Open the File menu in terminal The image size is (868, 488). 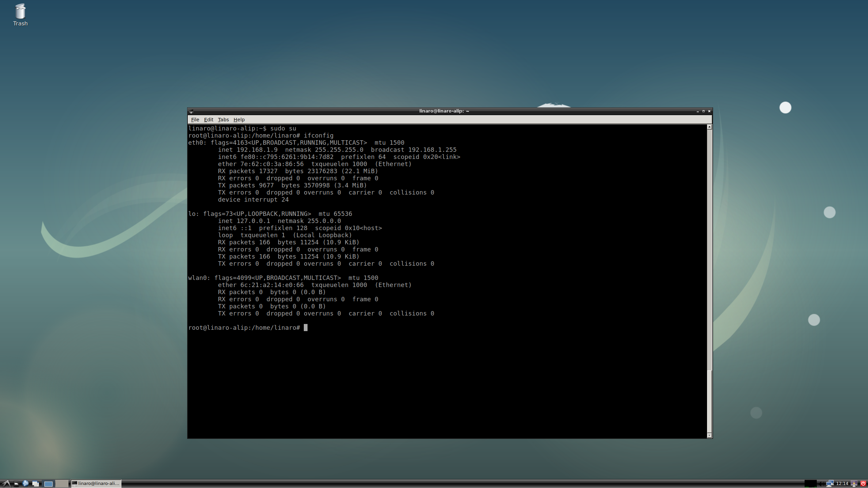195,120
